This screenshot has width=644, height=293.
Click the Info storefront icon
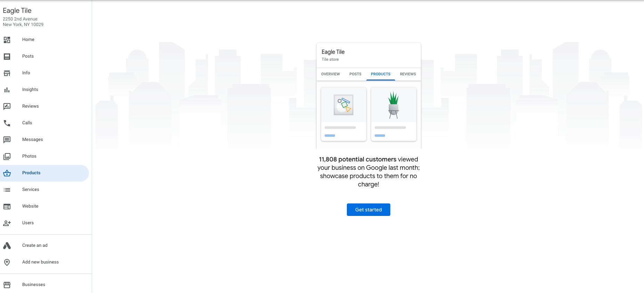pos(7,73)
